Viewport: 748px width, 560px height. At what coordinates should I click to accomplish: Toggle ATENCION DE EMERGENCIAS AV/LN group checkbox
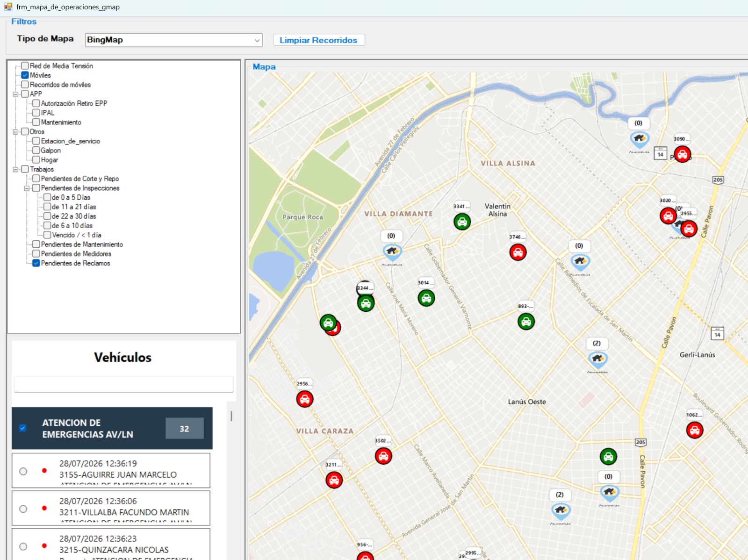coord(22,428)
